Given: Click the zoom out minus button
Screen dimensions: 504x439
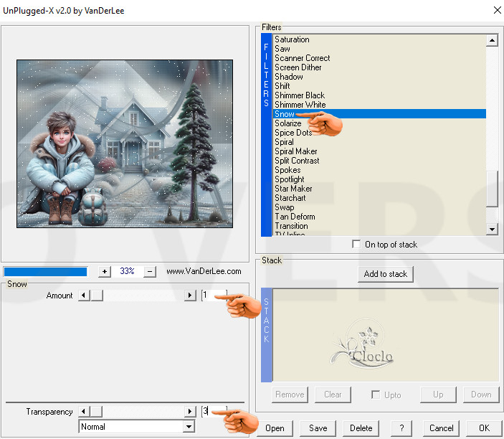Looking at the screenshot, I should pyautogui.click(x=150, y=272).
